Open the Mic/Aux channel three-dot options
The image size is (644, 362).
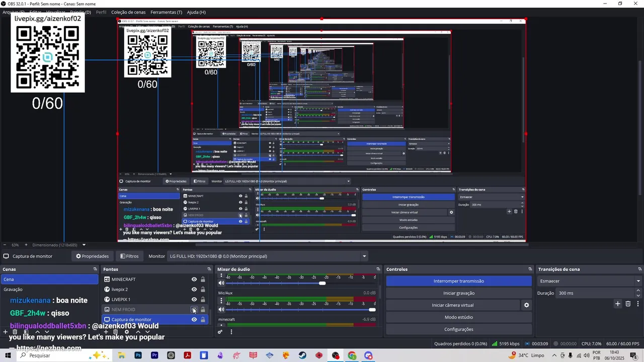(x=221, y=300)
